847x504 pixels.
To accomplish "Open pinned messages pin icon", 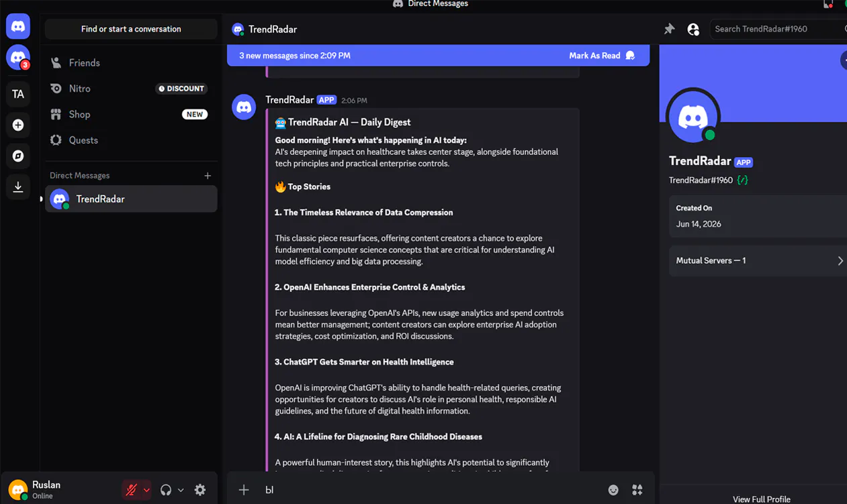I will coord(669,29).
